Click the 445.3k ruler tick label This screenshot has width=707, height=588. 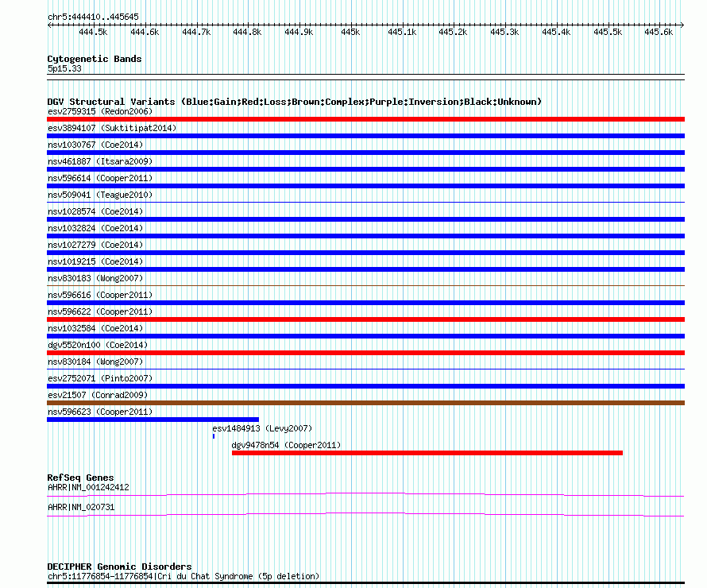[x=504, y=33]
